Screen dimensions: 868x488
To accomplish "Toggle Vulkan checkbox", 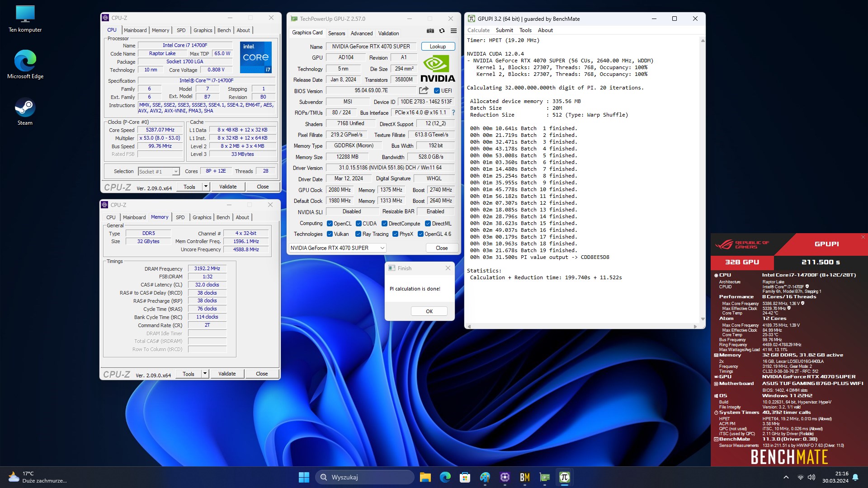I will click(x=330, y=234).
